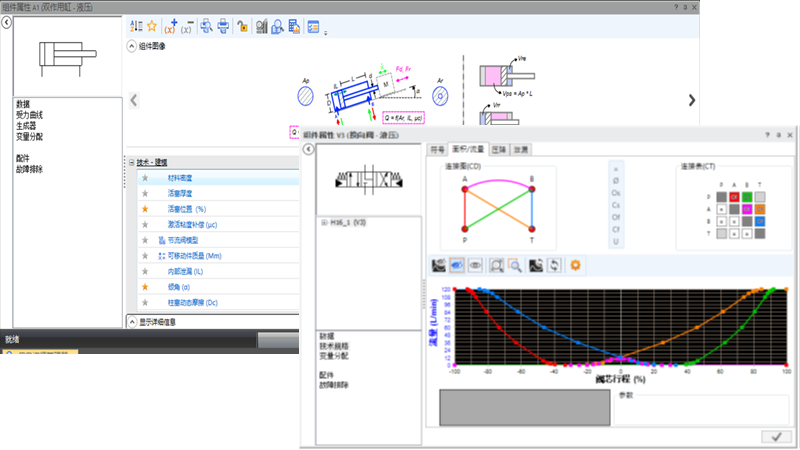Toggle favorite star for 节流阀模型
The height and width of the screenshot is (450, 800).
pos(145,240)
